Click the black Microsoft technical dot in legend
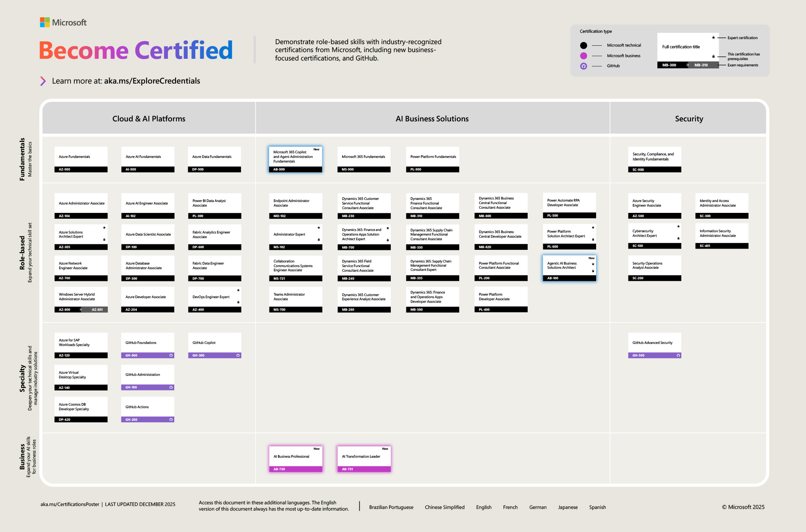Image resolution: width=806 pixels, height=532 pixels. 584,45
